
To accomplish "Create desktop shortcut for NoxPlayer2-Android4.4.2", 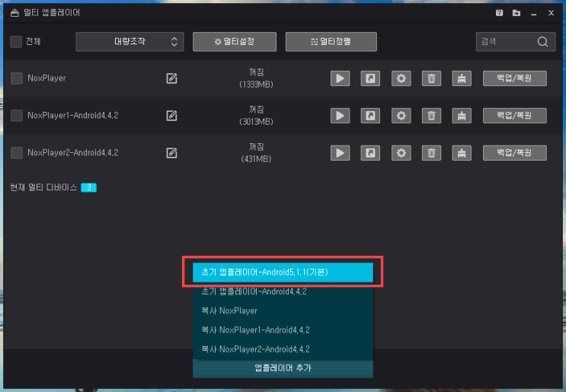I will [x=370, y=153].
